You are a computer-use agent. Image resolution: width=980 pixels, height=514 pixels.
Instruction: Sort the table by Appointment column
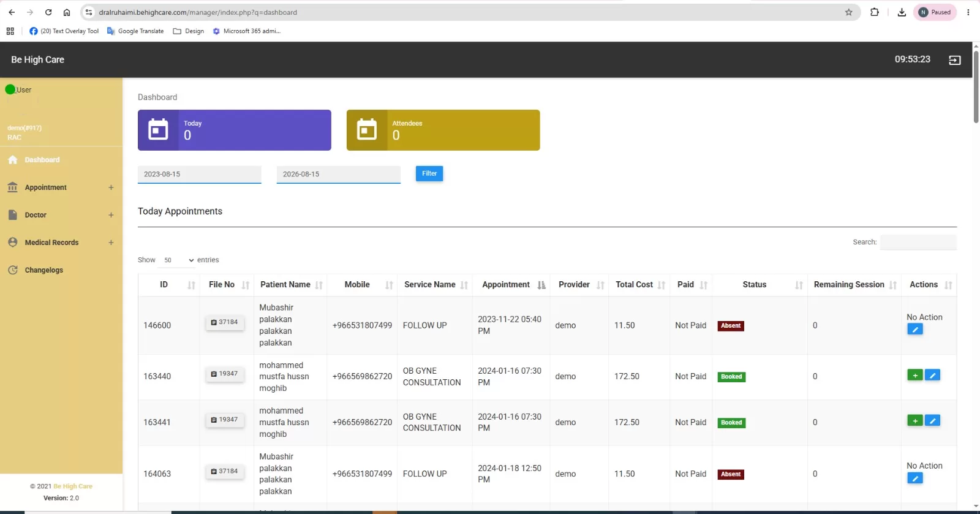point(511,285)
